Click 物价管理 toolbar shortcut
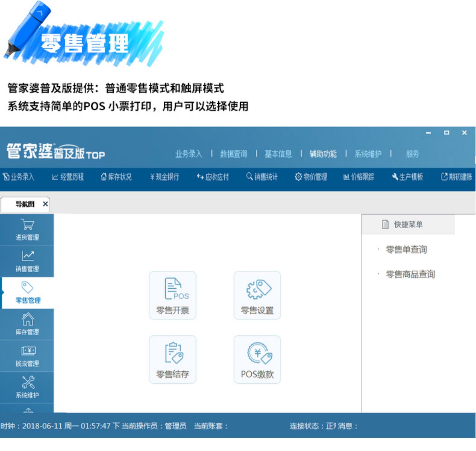Screen dimensions: 476x451 coord(311,177)
